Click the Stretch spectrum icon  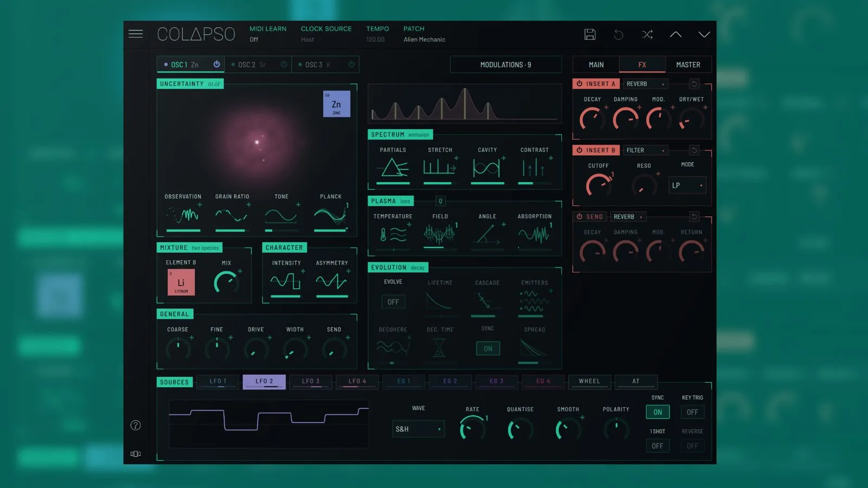click(440, 168)
